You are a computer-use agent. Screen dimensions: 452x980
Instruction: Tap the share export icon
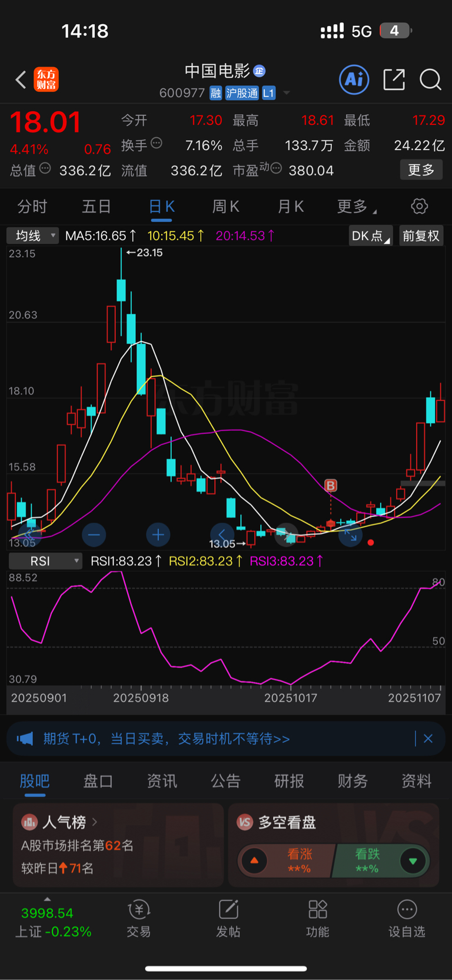(394, 79)
